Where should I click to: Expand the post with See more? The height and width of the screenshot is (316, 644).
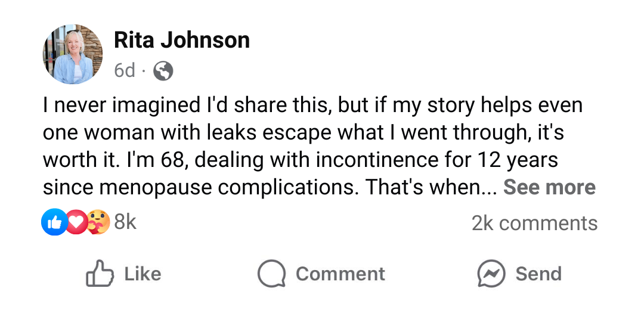549,187
